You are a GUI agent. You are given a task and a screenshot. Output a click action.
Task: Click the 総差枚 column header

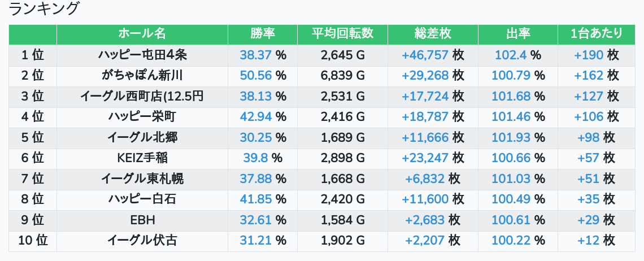[x=433, y=34]
